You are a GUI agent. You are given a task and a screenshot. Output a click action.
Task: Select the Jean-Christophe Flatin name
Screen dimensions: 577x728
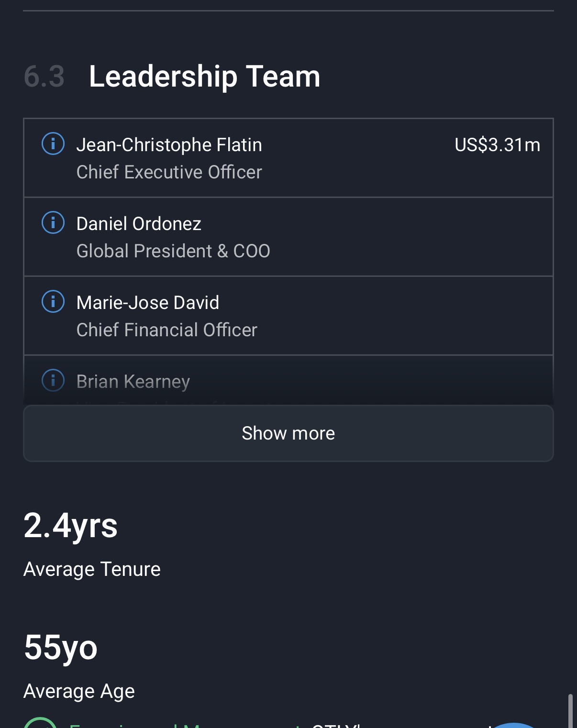[x=169, y=145]
